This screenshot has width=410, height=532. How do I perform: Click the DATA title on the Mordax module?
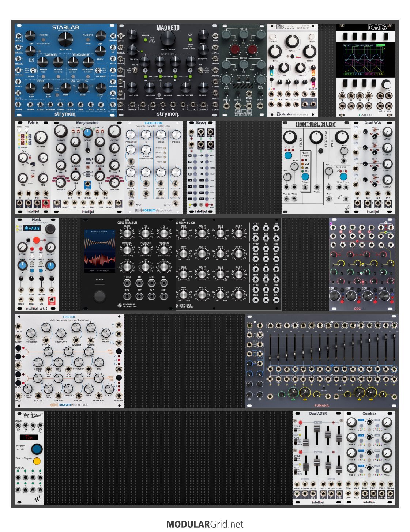tap(378, 28)
